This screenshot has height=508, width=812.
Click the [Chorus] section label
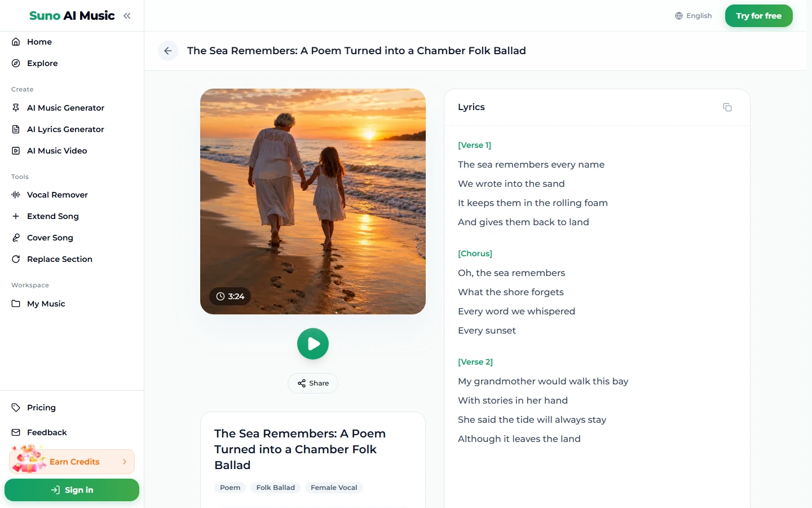[475, 253]
